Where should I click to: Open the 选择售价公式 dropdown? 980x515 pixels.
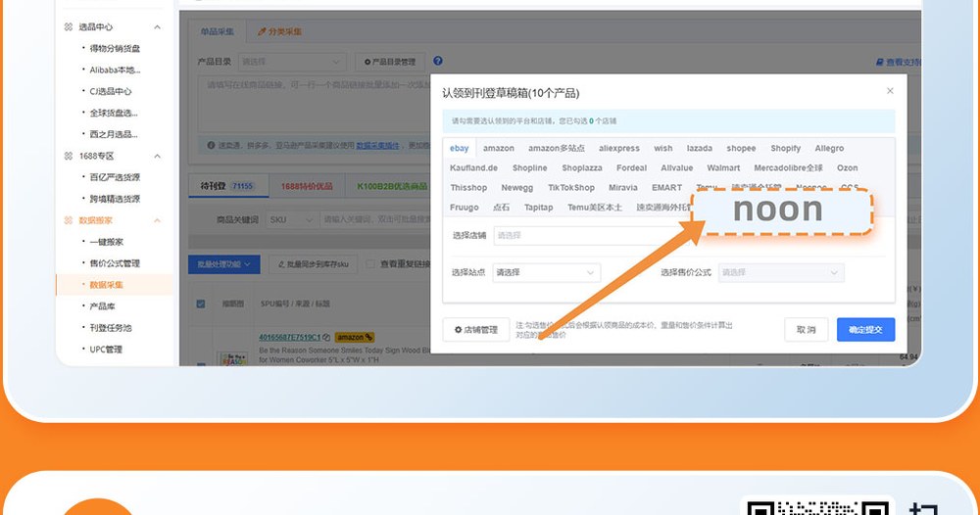pyautogui.click(x=781, y=272)
